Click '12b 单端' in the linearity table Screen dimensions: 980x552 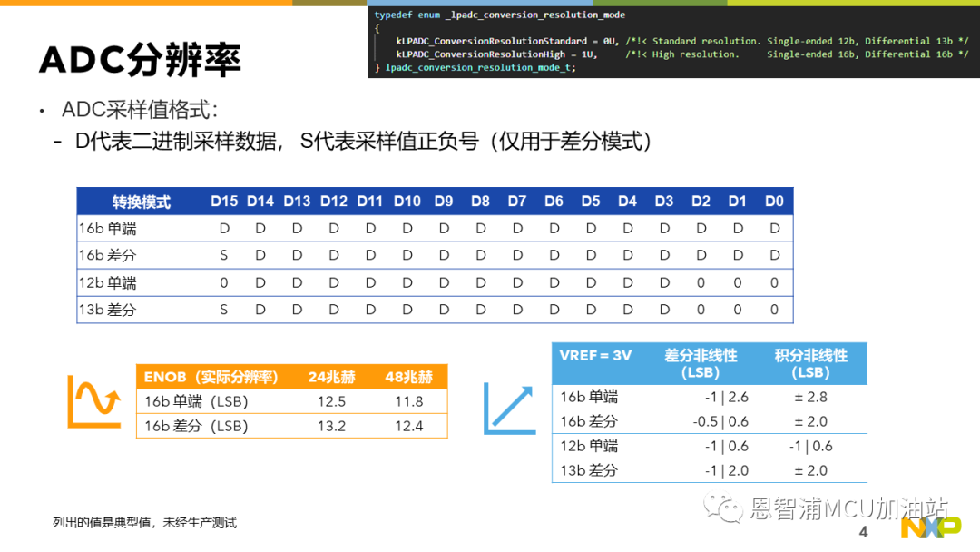589,446
